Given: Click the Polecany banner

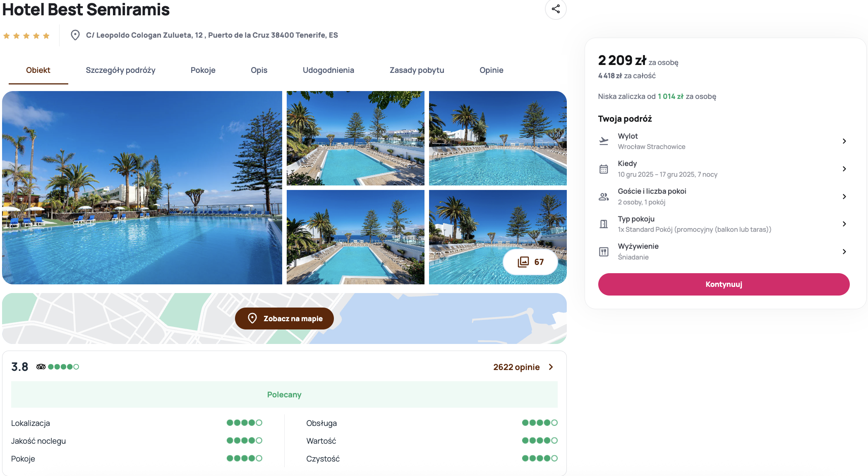Looking at the screenshot, I should (284, 394).
